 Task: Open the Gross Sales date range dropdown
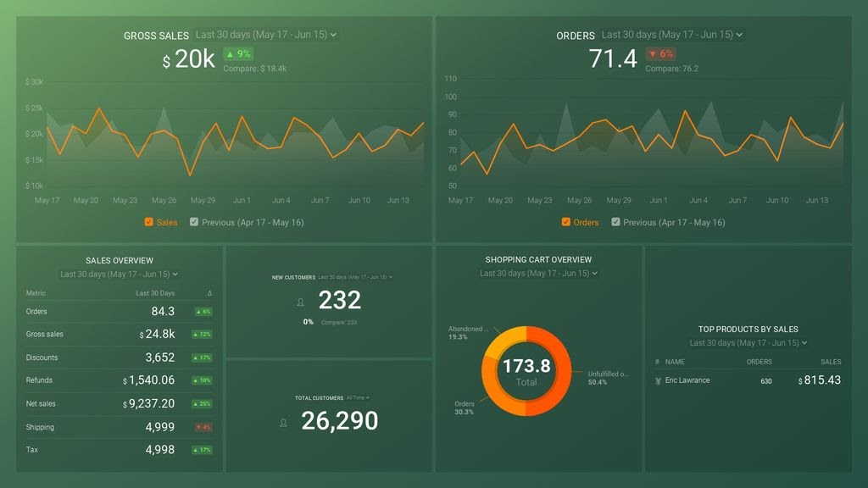pos(266,35)
